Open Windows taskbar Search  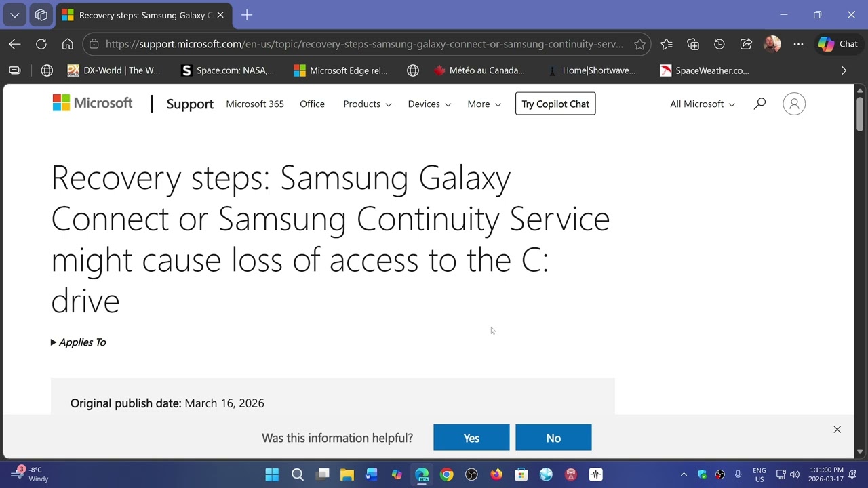[297, 474]
